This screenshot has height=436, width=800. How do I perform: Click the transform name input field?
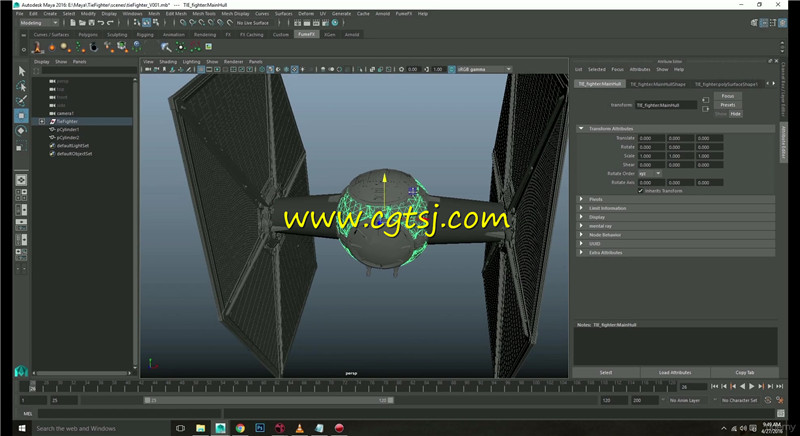[666, 105]
